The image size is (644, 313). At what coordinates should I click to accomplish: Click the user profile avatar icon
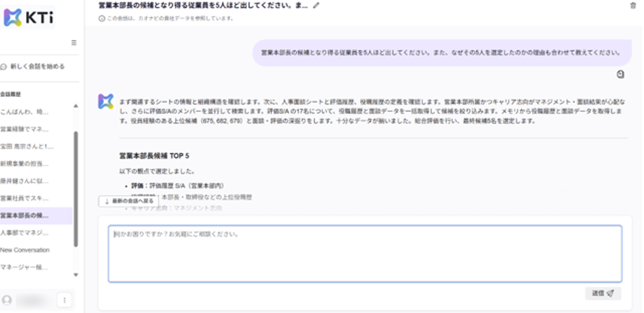point(7,300)
